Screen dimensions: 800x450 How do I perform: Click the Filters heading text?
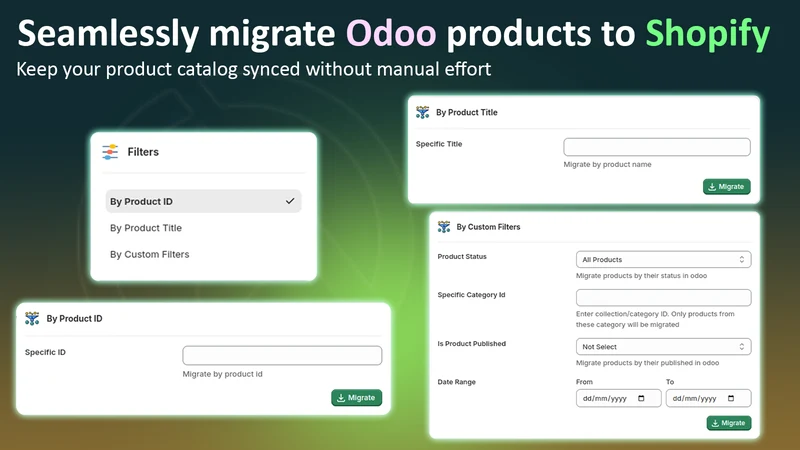pyautogui.click(x=143, y=152)
